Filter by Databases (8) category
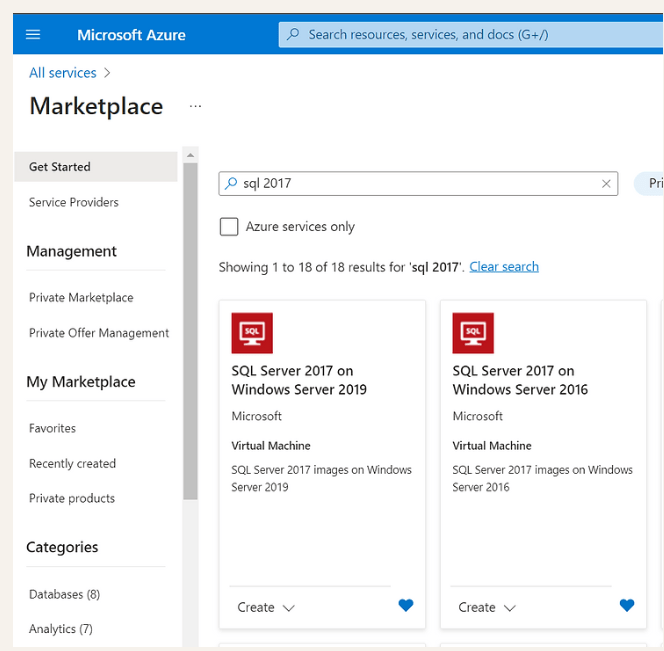 (64, 594)
